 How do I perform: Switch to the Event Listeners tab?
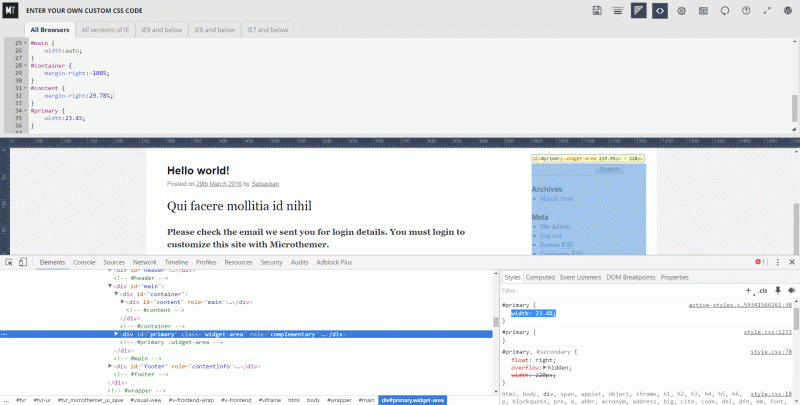click(581, 277)
